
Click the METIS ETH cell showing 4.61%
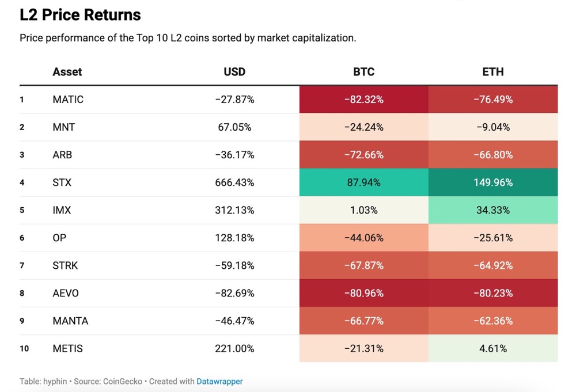click(x=493, y=348)
